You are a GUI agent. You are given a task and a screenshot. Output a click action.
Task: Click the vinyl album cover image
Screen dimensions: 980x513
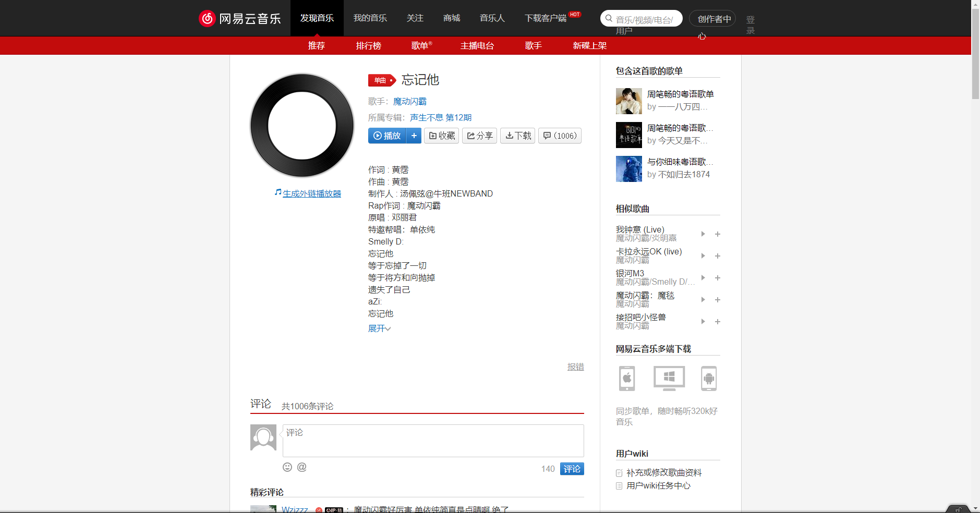click(x=302, y=125)
